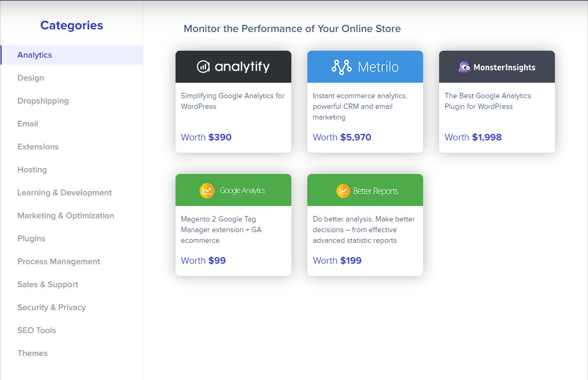The image size is (588, 380).
Task: Click the MonsterInsights monster mascot icon
Action: [x=464, y=67]
